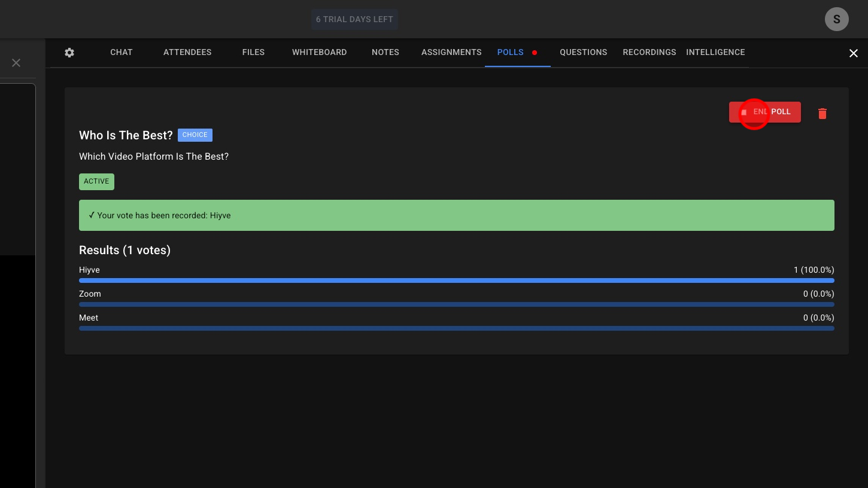Click the X icon on the left panel
Viewport: 868px width, 488px height.
(x=16, y=63)
